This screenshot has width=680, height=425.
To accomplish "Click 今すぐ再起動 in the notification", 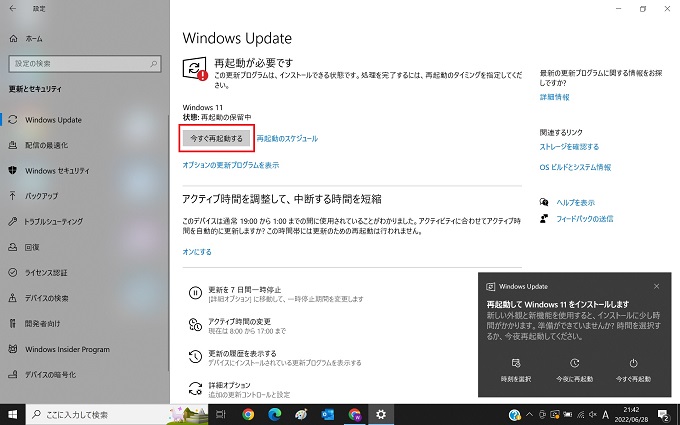I will pos(633,370).
